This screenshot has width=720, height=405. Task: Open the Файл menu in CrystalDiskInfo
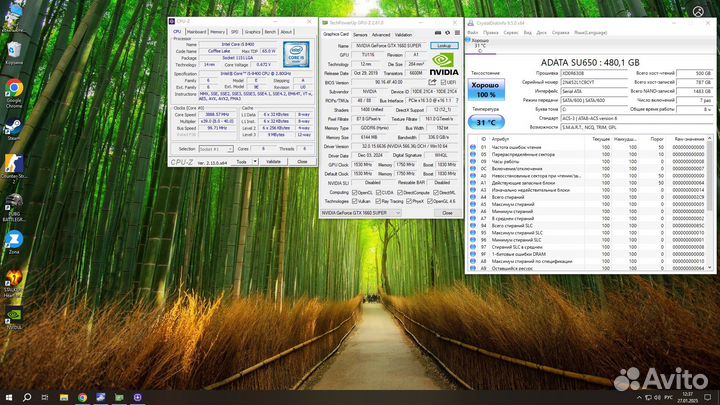472,33
